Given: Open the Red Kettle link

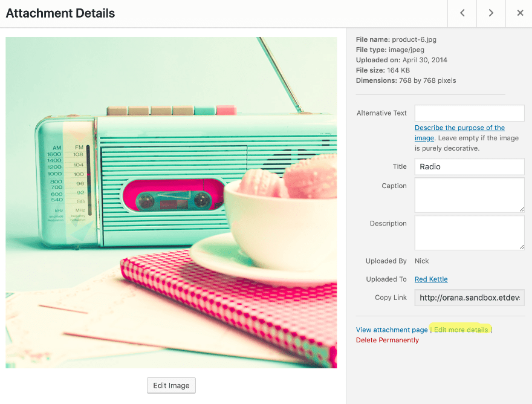Looking at the screenshot, I should (431, 279).
